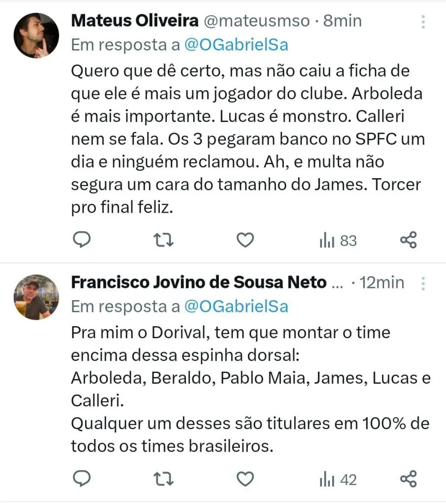Image resolution: width=446 pixels, height=504 pixels.
Task: Open Mateus Oliveira's profile picture
Action: pyautogui.click(x=36, y=35)
